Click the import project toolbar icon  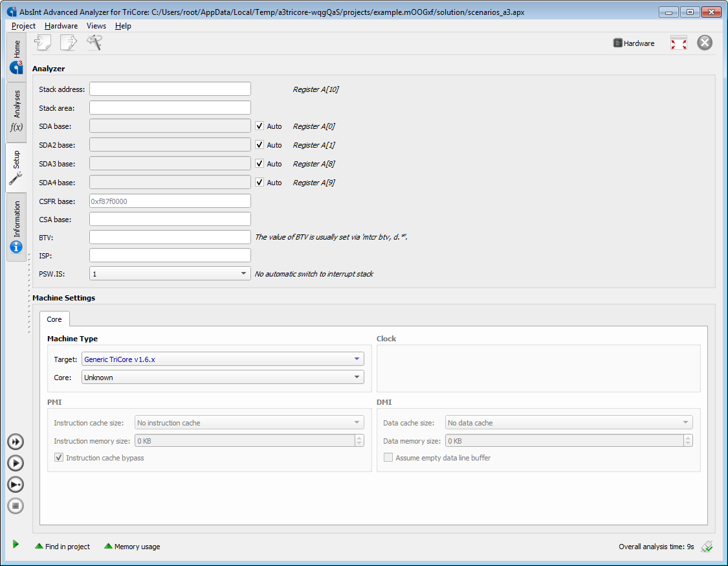[43, 43]
